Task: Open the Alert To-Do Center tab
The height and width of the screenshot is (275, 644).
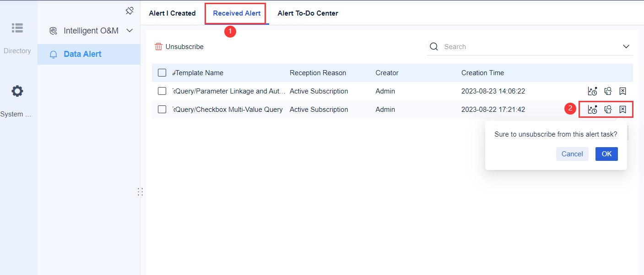Action: 308,13
